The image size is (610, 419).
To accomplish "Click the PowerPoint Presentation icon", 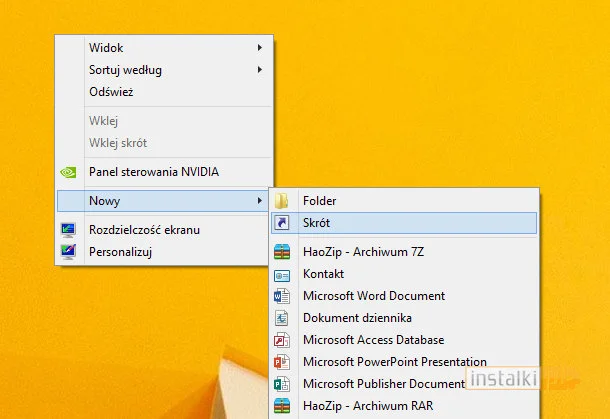I will coord(282,362).
